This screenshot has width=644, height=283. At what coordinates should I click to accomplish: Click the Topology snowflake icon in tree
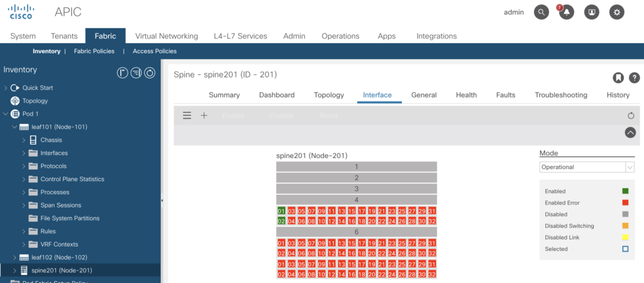[x=15, y=101]
